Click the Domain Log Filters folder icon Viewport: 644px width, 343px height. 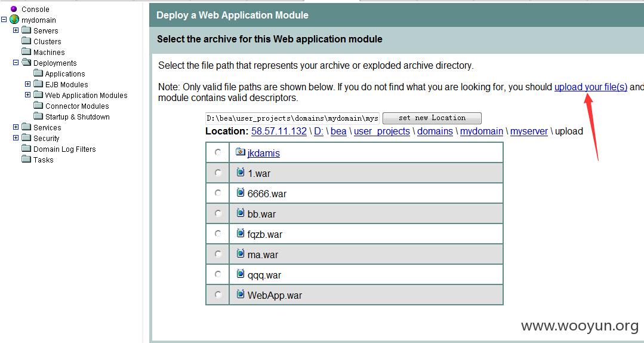tap(26, 148)
